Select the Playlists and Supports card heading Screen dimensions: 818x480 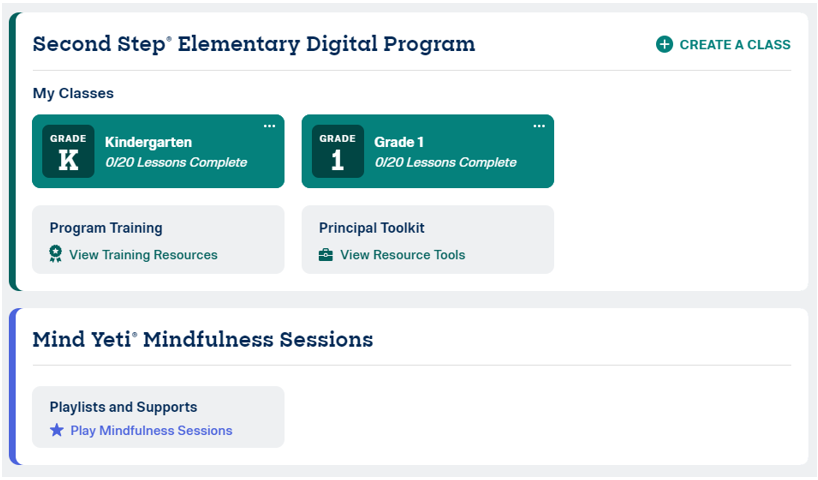123,407
